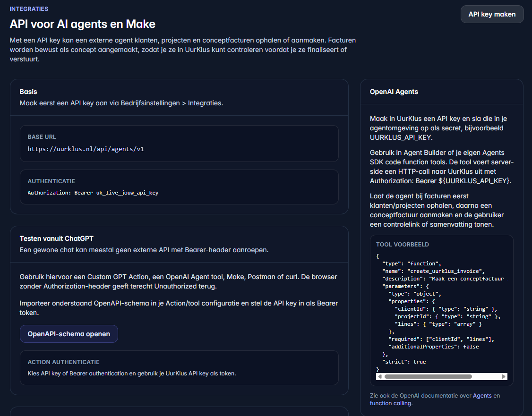Select the base URL https://uurklus.nl/api/agents/v1
The height and width of the screenshot is (416, 532).
pyautogui.click(x=86, y=149)
